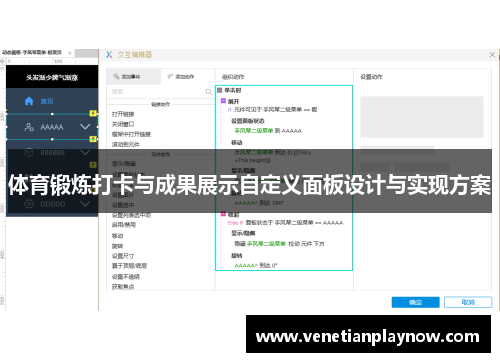Select 显示/隐藏 action under 收起 case
Image resolution: width=500 pixels, height=362 pixels.
pos(243,233)
